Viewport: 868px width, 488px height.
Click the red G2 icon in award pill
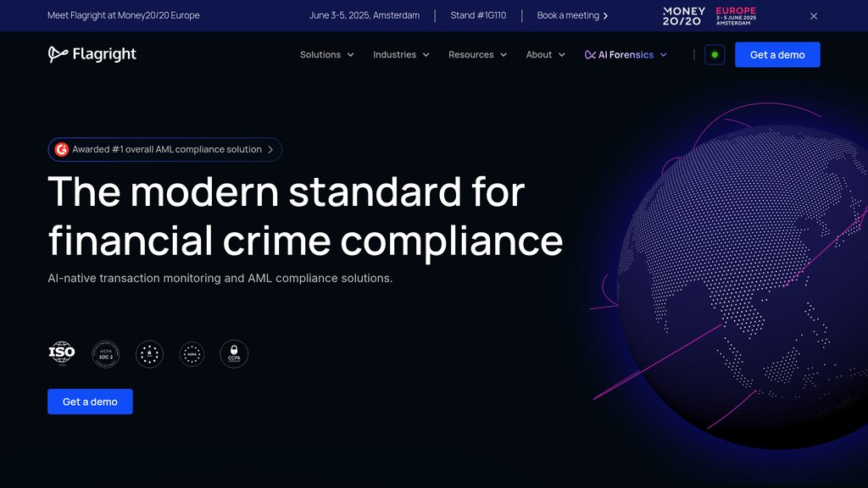pos(62,149)
